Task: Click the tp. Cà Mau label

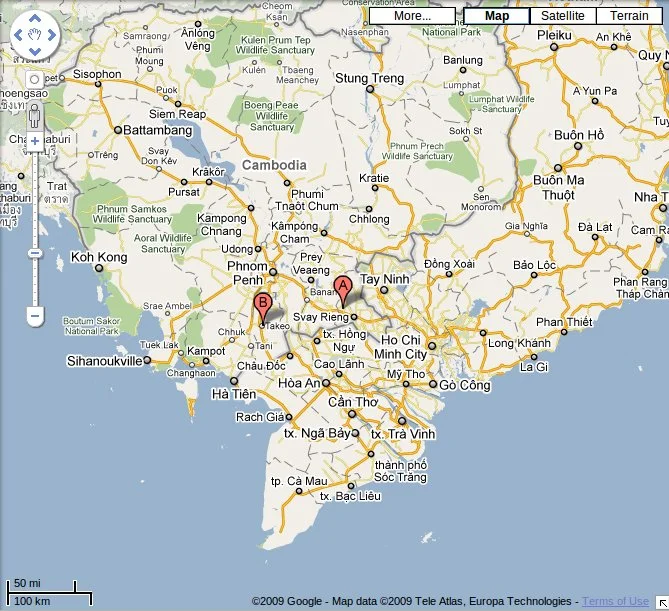Action: (x=299, y=481)
